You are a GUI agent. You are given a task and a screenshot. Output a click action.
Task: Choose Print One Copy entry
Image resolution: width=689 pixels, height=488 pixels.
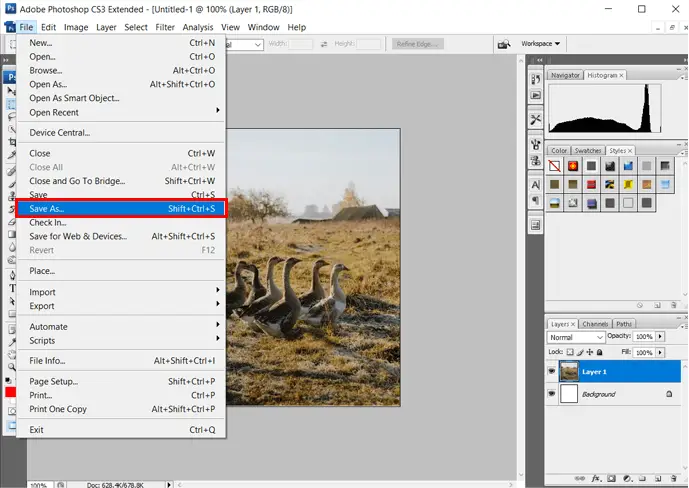[122, 409]
